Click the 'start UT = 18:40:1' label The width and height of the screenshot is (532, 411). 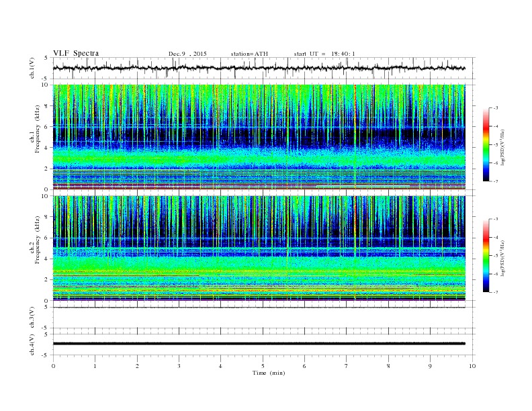point(324,54)
